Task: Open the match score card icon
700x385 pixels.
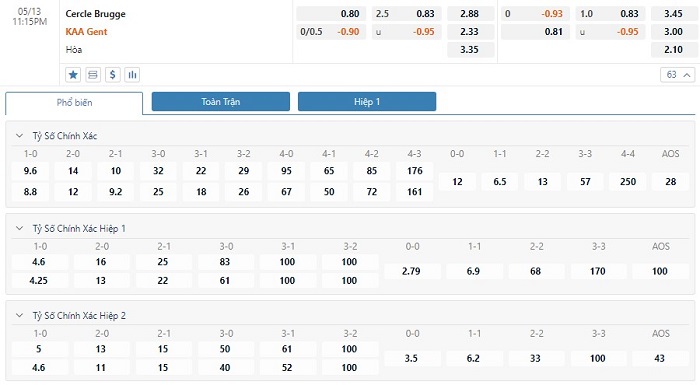Action: tap(93, 75)
